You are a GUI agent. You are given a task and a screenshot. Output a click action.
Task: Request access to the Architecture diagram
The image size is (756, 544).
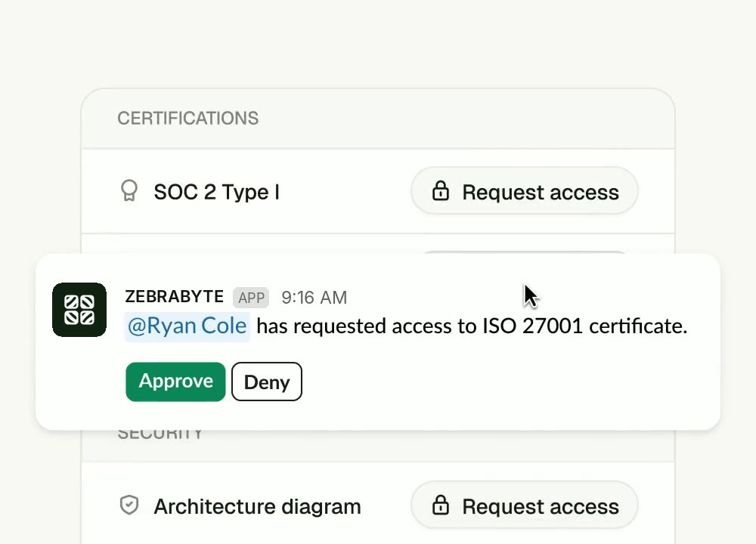click(525, 506)
